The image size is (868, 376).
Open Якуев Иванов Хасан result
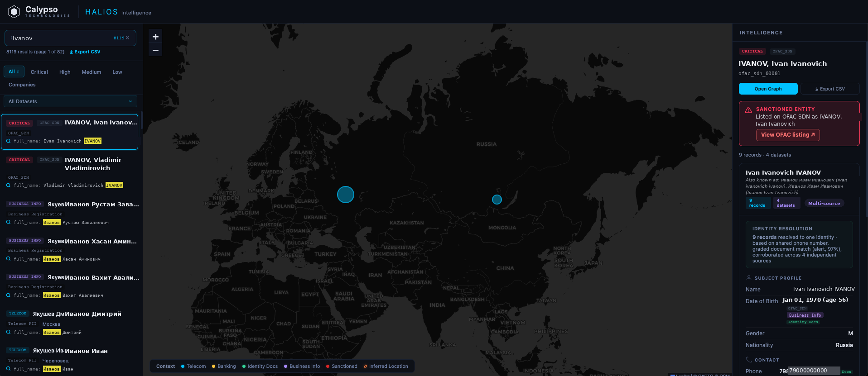point(70,250)
